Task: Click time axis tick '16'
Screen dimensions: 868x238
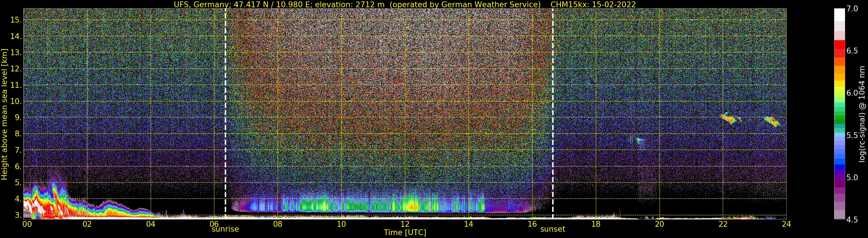Action: 532,224
